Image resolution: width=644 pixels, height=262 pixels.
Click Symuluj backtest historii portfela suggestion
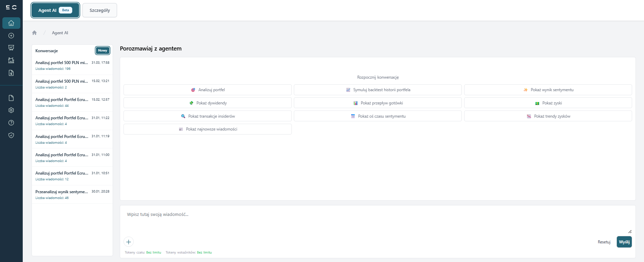pos(378,90)
